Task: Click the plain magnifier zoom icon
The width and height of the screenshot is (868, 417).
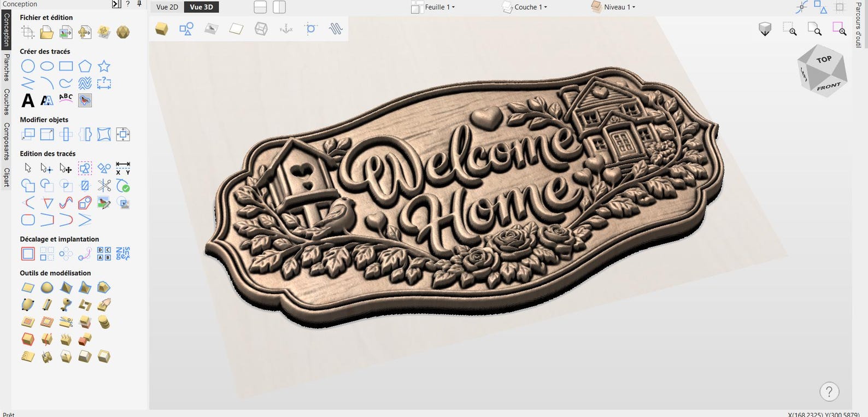Action: tap(814, 29)
